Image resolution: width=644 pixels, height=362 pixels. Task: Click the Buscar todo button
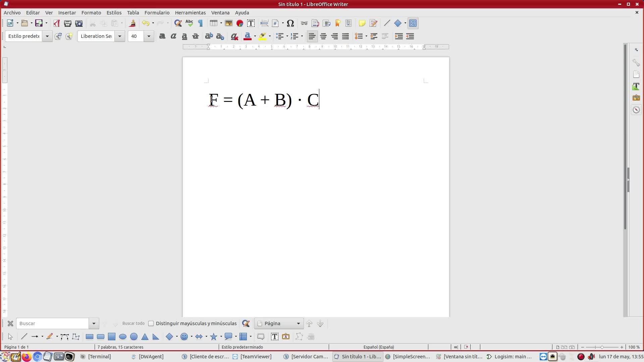click(133, 323)
